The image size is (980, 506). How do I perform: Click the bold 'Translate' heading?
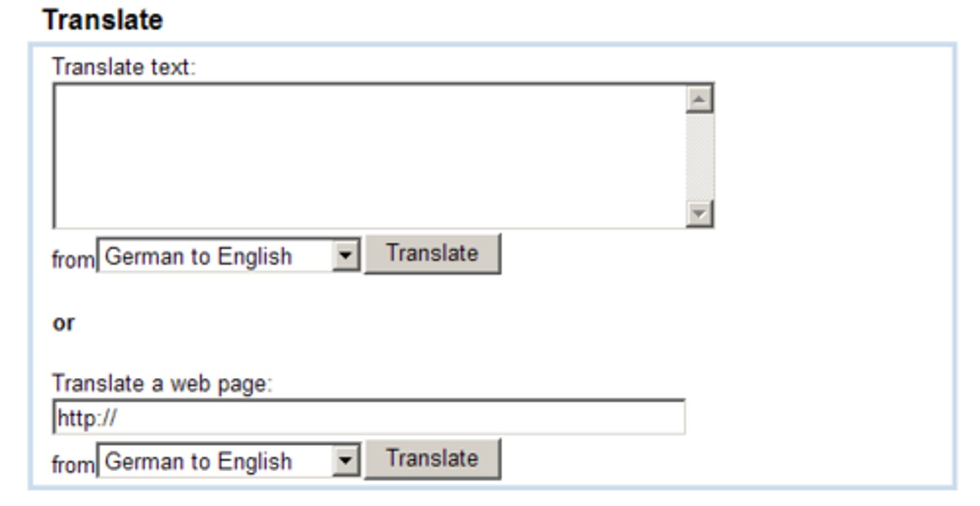click(103, 20)
